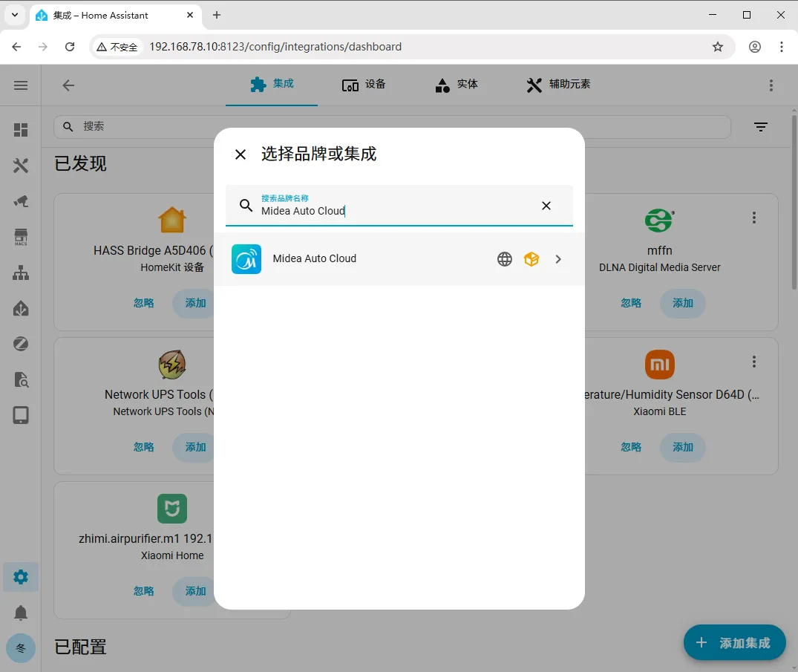
Task: Open the circular slash sidebar icon
Action: click(x=21, y=344)
